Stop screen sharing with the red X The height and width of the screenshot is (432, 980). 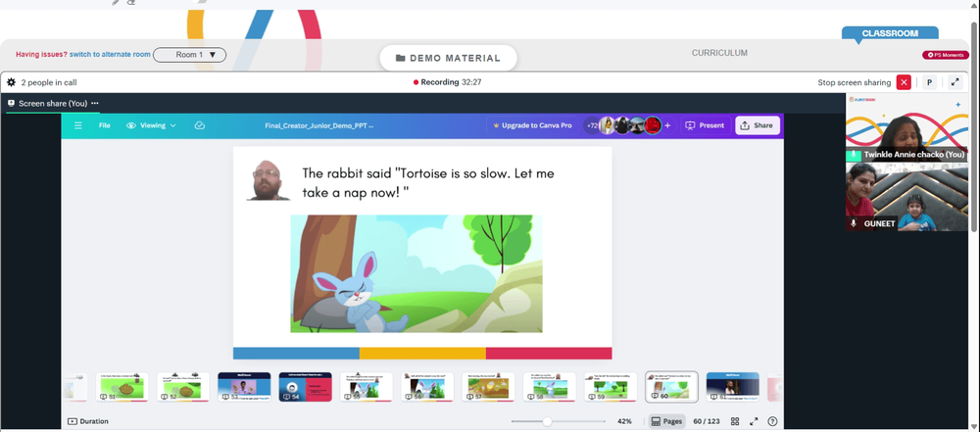point(904,82)
